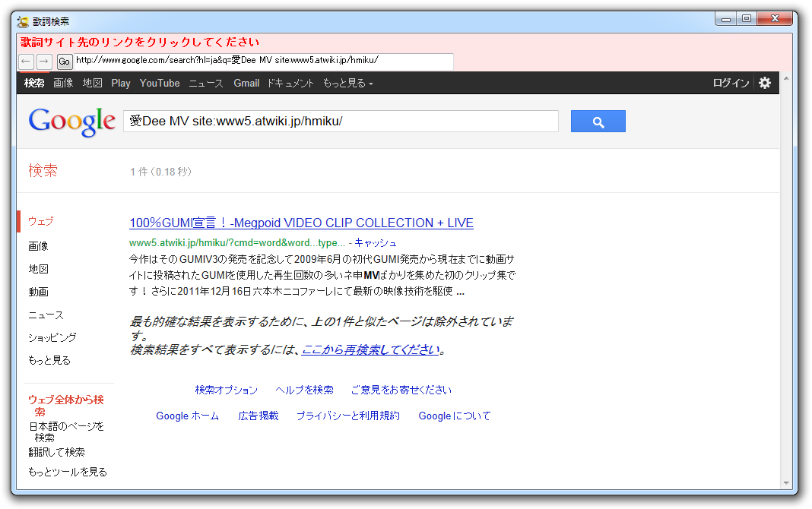Screen dimensions: 812x509
Task: Open Google について footer link
Action: coord(455,416)
